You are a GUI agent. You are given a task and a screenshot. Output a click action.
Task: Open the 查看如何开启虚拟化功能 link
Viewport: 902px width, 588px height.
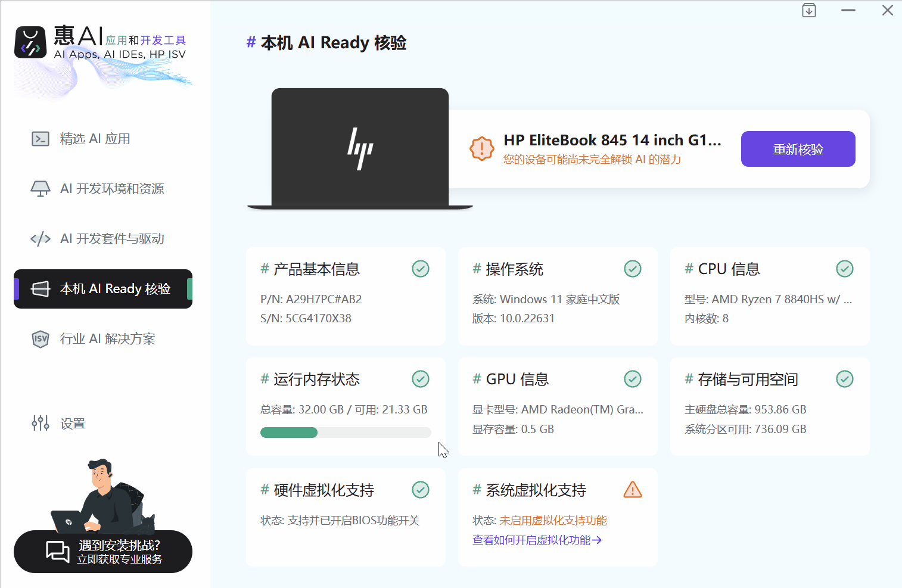[x=537, y=540]
